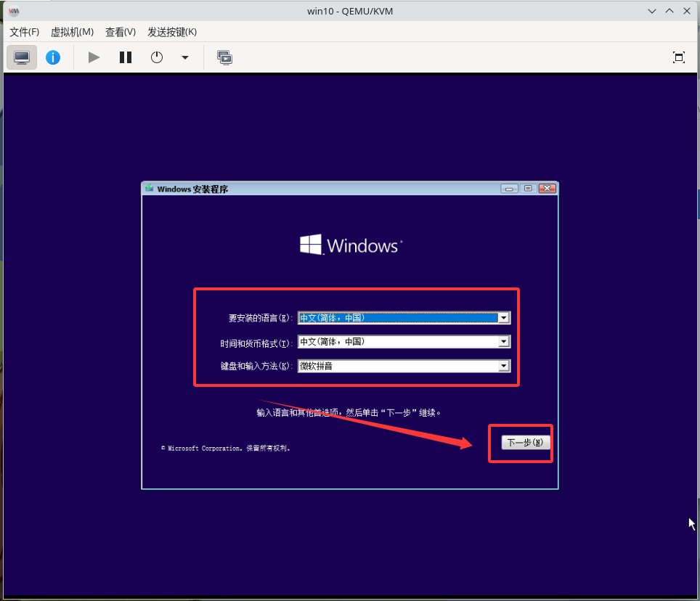Expand the shutdown options arrow
This screenshot has width=700, height=601.
[185, 57]
